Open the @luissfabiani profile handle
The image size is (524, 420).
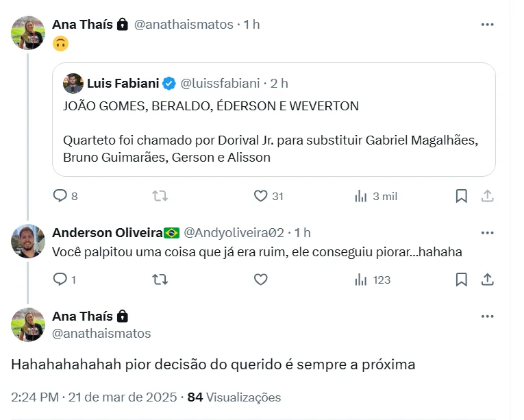coord(219,84)
